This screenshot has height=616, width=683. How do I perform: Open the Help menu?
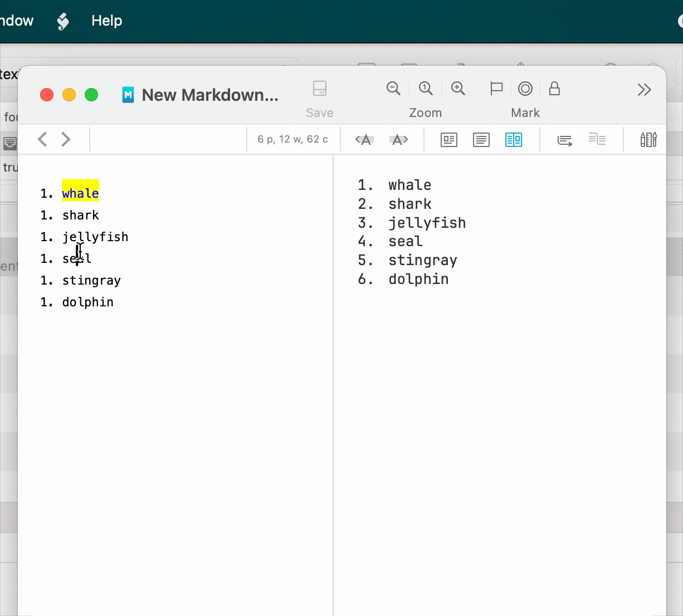pos(106,21)
